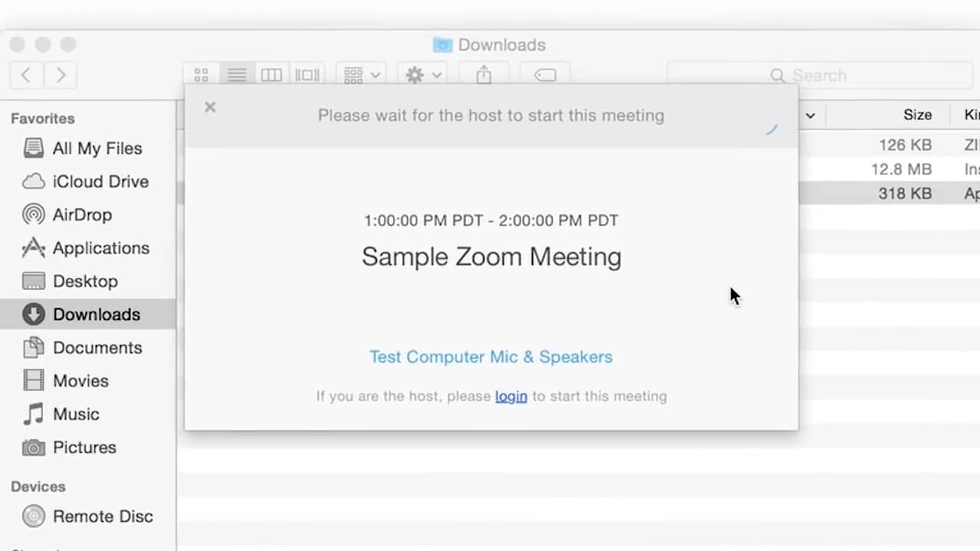
Task: Switch Finder to cover flow view
Action: [x=307, y=75]
